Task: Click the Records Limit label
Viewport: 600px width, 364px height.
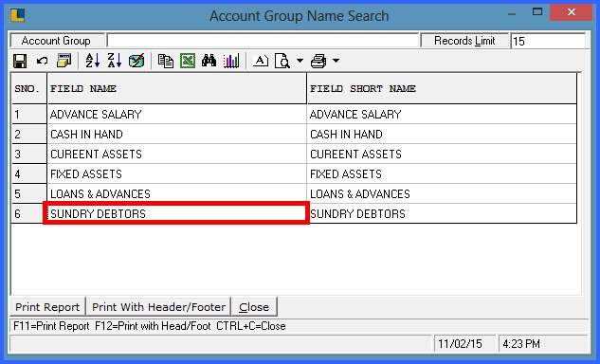Action: click(x=464, y=41)
